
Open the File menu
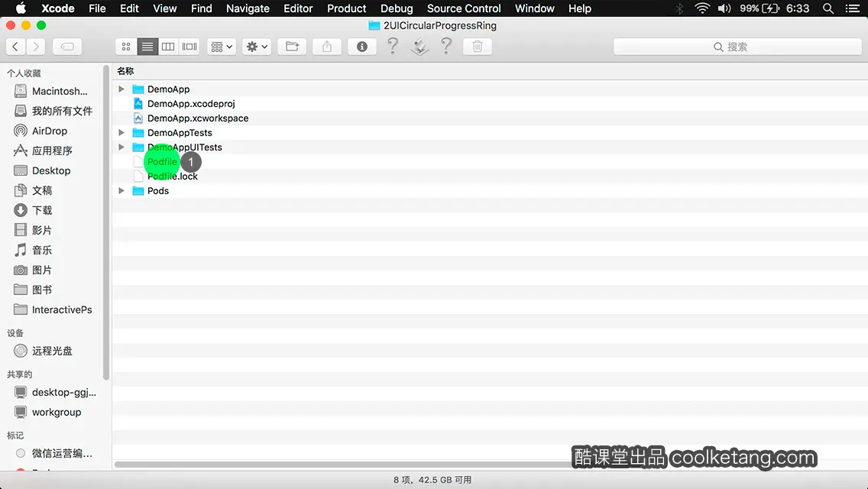click(x=97, y=8)
